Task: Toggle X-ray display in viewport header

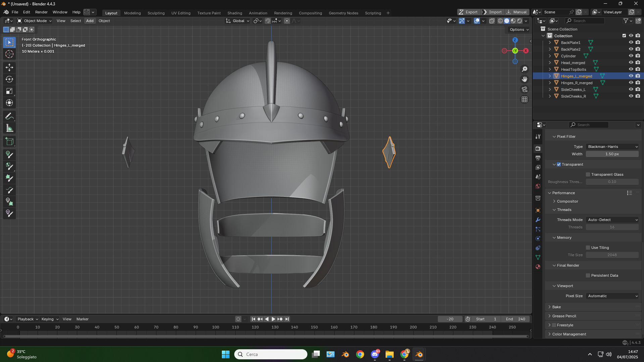Action: [492, 21]
